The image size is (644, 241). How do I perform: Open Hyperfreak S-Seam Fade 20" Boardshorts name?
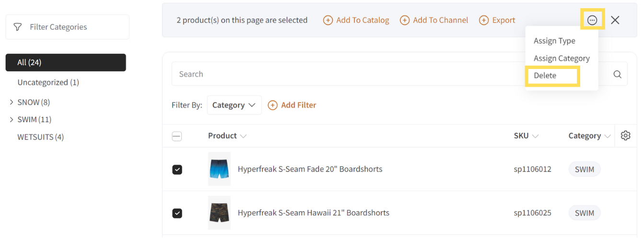click(x=310, y=169)
